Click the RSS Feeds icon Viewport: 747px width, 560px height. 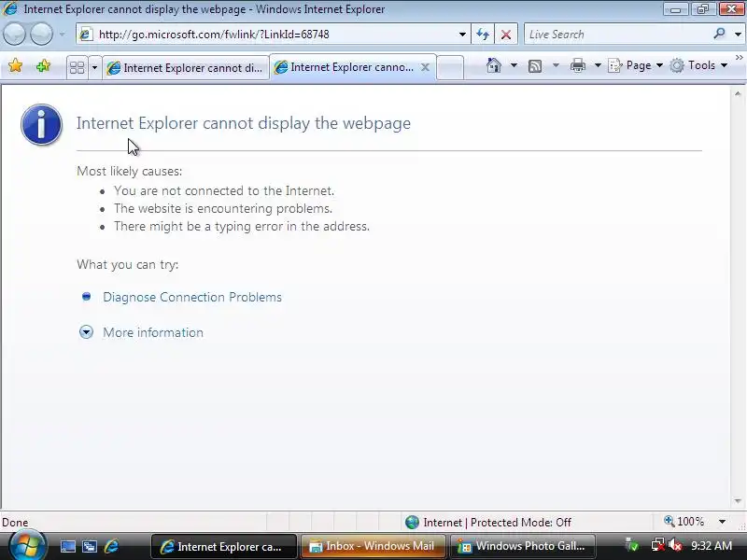[535, 65]
